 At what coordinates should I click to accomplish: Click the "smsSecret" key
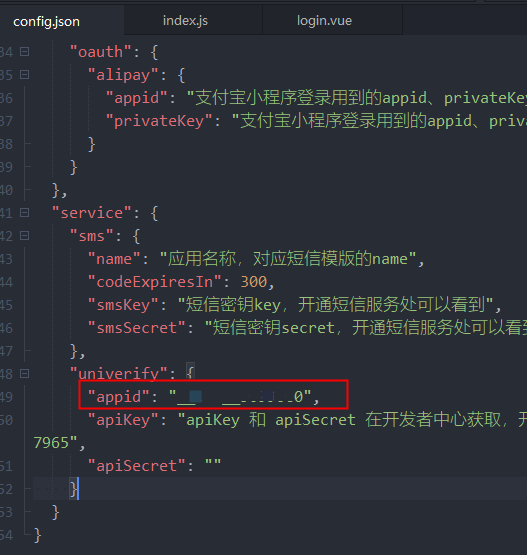point(137,328)
